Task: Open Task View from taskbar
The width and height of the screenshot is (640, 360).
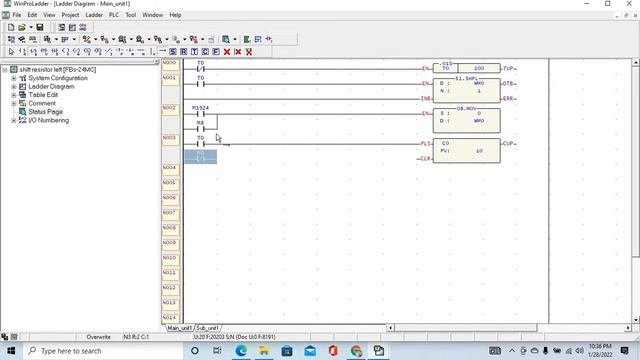Action: click(217, 351)
